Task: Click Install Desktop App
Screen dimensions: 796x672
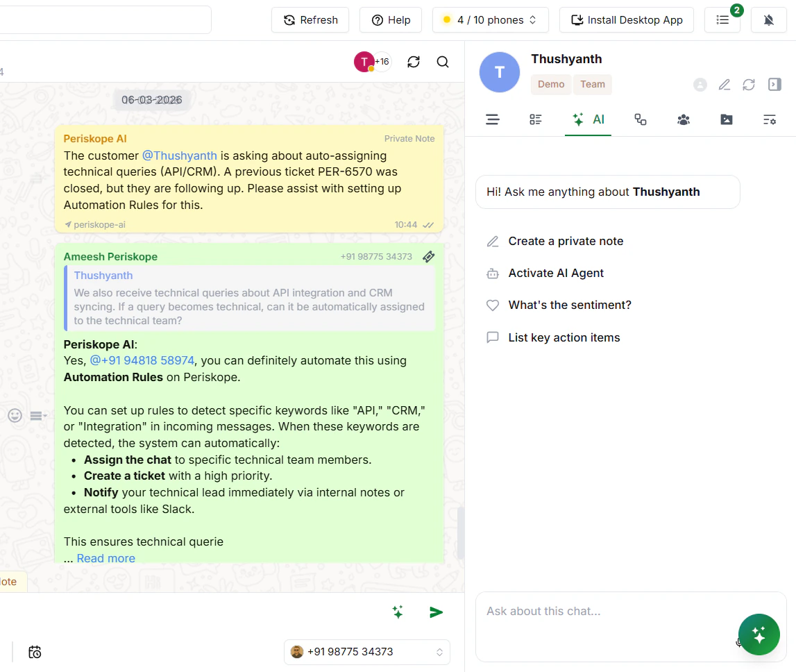Action: click(627, 20)
